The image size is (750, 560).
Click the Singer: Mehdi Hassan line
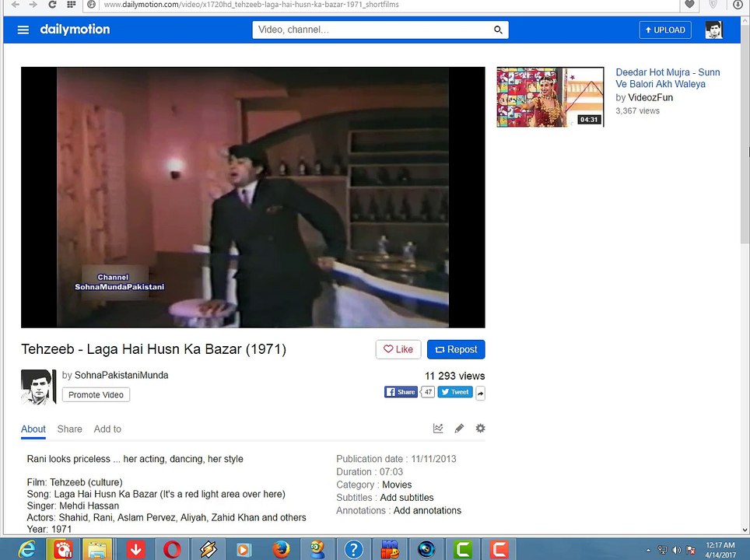coord(72,506)
